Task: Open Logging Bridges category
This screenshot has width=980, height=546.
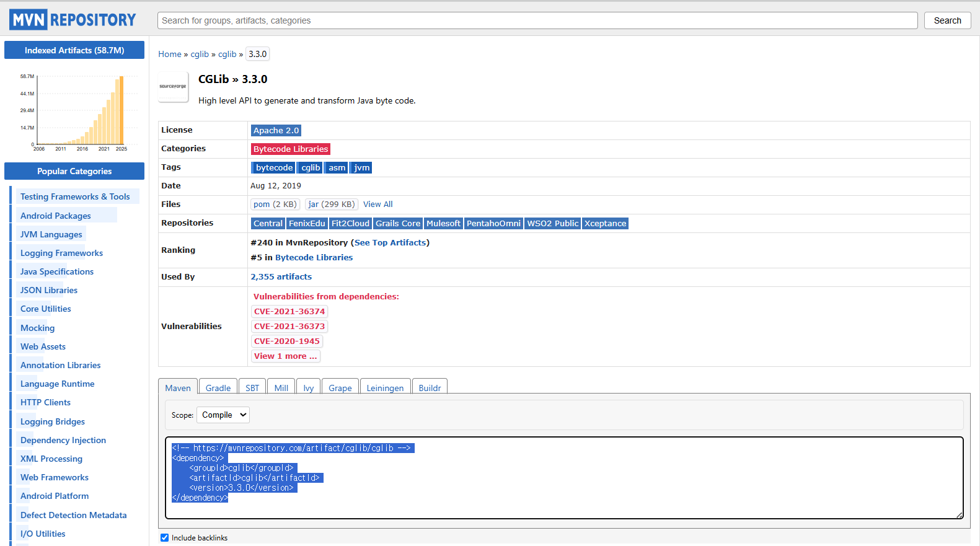Action: click(x=53, y=422)
